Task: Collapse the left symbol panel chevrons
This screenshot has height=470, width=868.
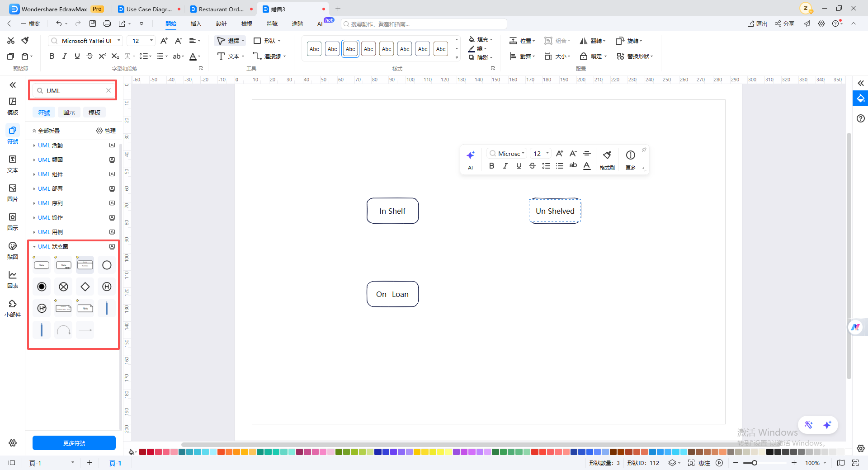Action: [x=13, y=85]
